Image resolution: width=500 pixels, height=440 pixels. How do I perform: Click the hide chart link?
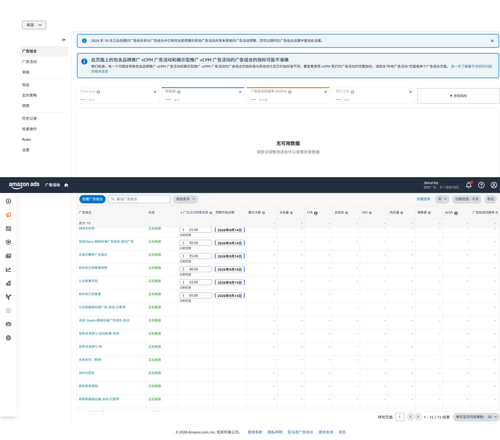pos(423,199)
